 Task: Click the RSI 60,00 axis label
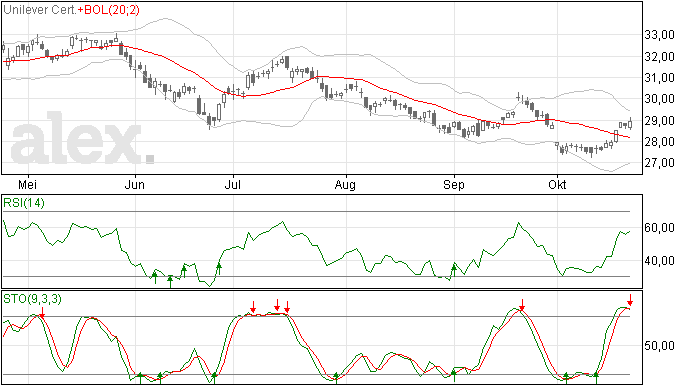point(659,228)
